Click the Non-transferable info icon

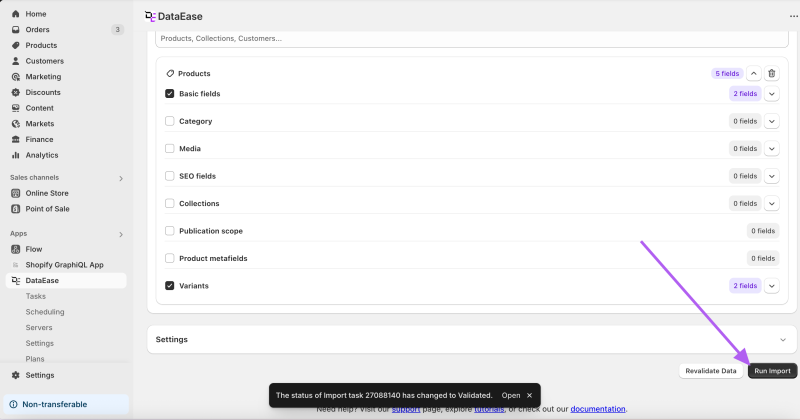click(13, 404)
